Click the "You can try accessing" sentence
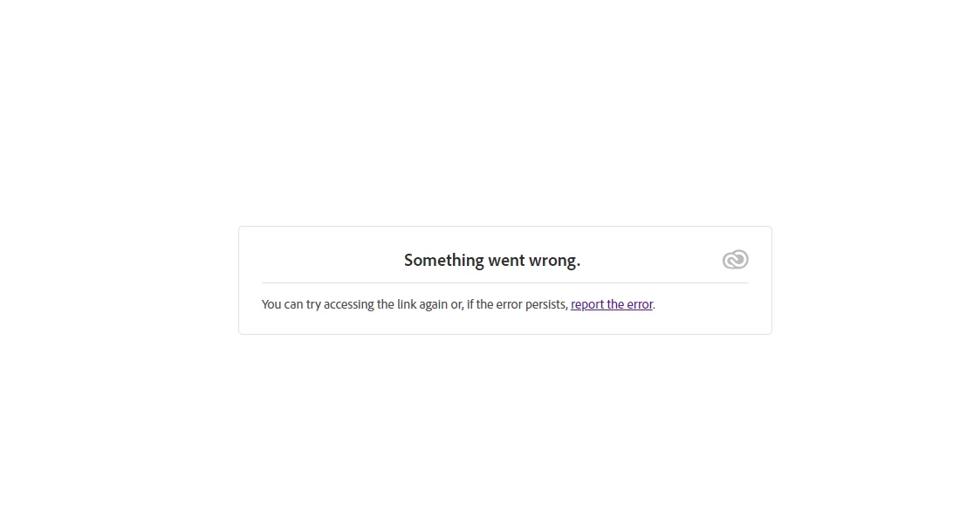This screenshot has height=517, width=980. [x=458, y=304]
